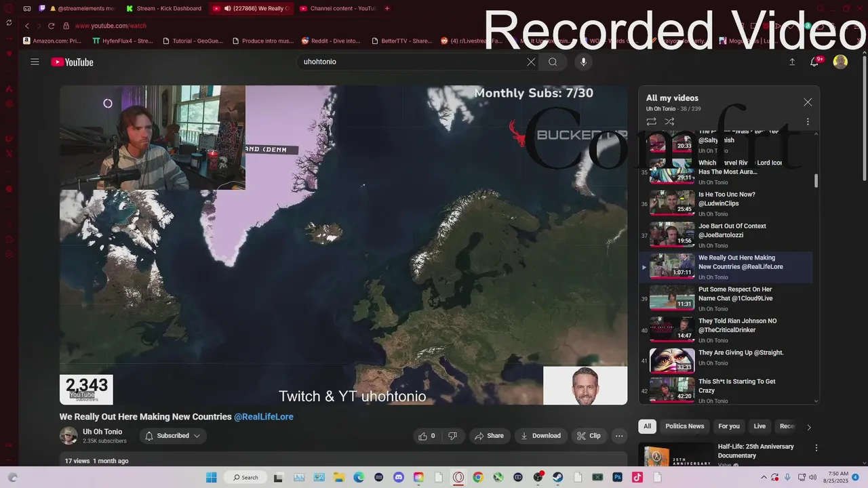868x488 pixels.
Task: Open playlist more options menu
Action: click(808, 121)
